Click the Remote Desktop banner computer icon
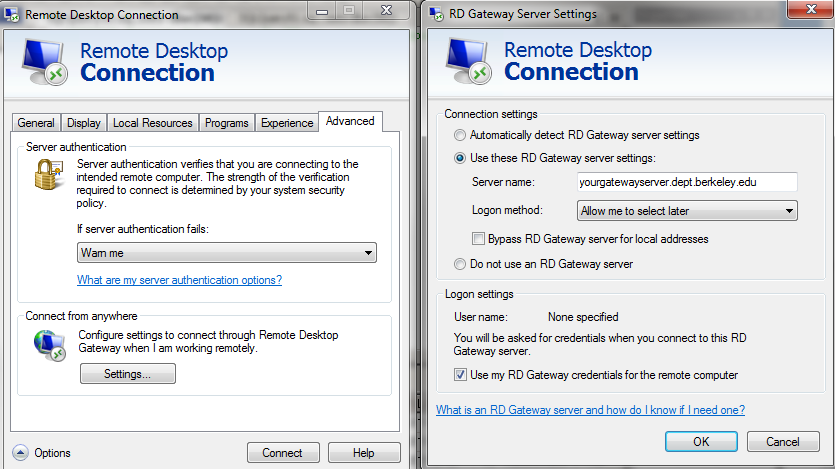The height and width of the screenshot is (469, 835). 47,61
